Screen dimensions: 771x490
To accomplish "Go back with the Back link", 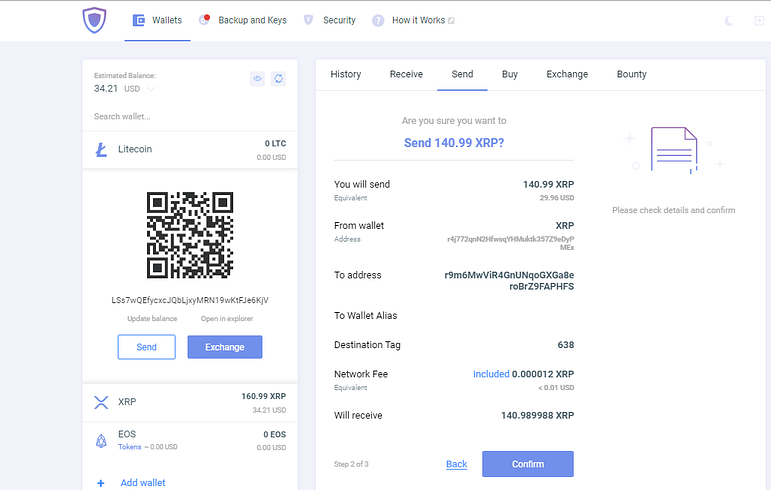I will pyautogui.click(x=456, y=464).
